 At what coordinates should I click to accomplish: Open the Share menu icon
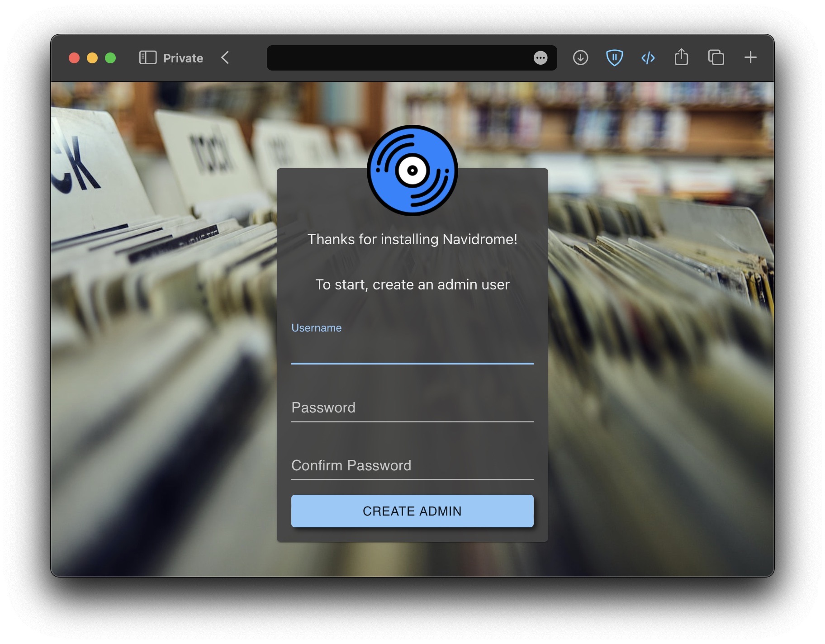pyautogui.click(x=681, y=58)
